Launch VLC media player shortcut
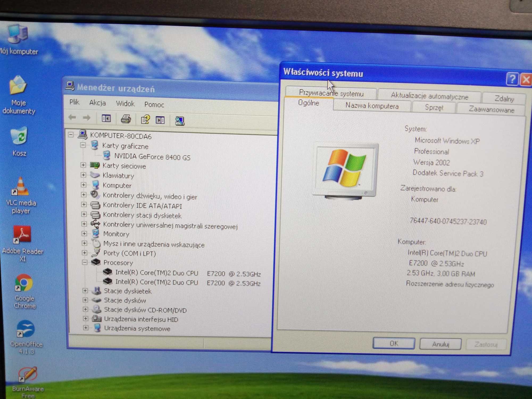 pyautogui.click(x=20, y=186)
